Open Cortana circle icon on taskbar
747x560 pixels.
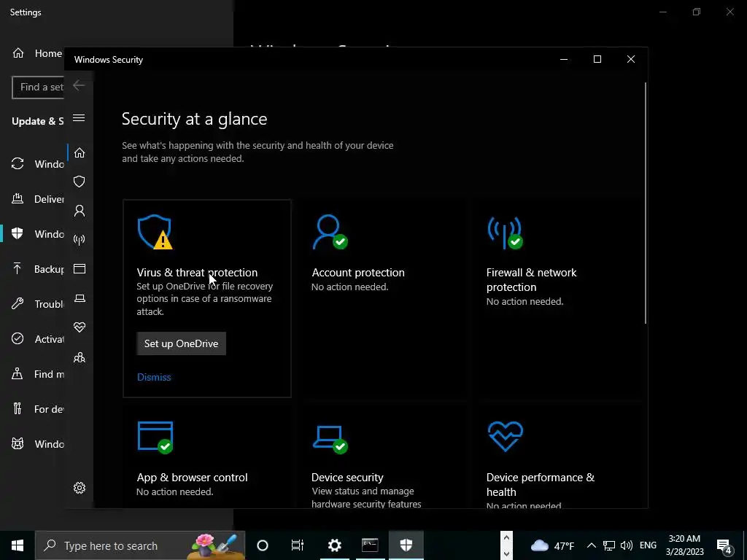click(263, 545)
